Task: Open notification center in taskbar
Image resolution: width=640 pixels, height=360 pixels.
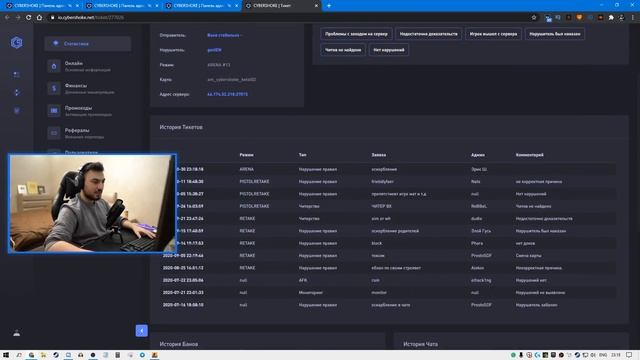Action: [629, 355]
